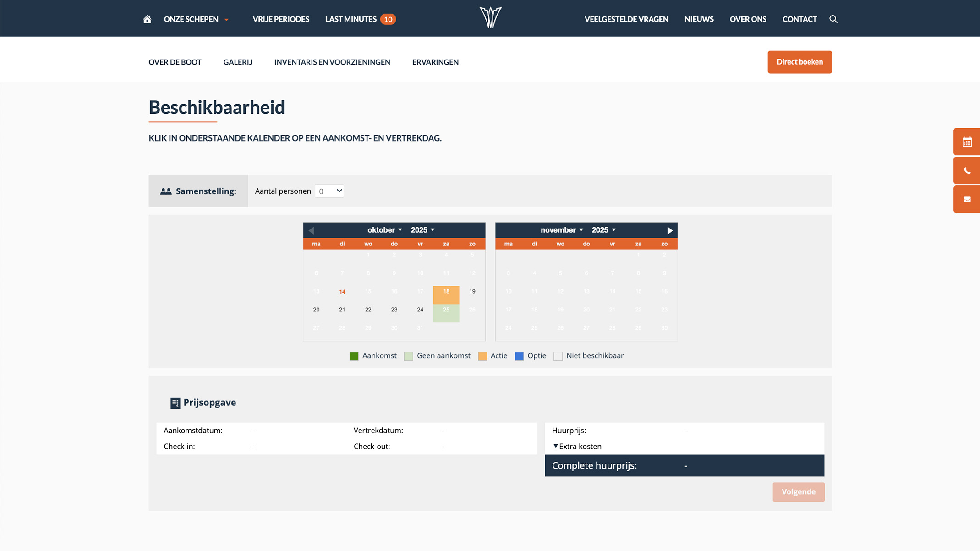This screenshot has width=980, height=551.
Task: Click the calendar side tab icon
Action: 967,142
